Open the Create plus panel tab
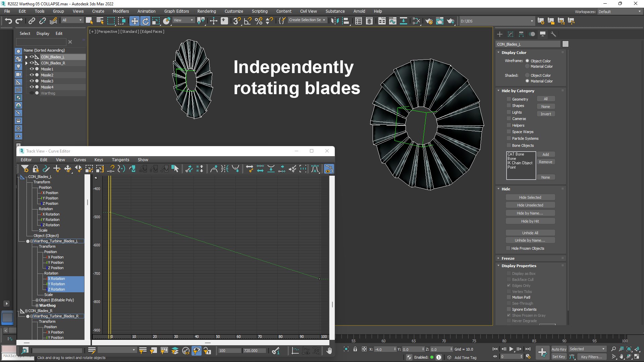Image resolution: width=644 pixels, height=362 pixels. point(499,34)
